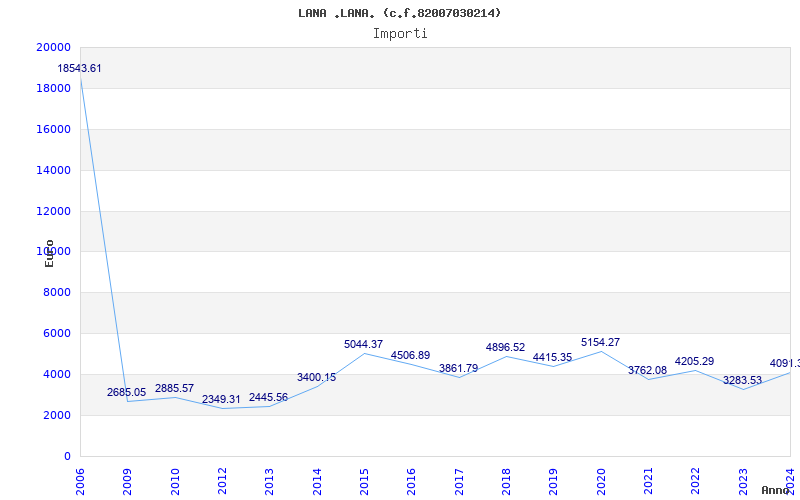This screenshot has width=800, height=500.
Task: Select the y-axis value 12000
Action: [x=54, y=211]
